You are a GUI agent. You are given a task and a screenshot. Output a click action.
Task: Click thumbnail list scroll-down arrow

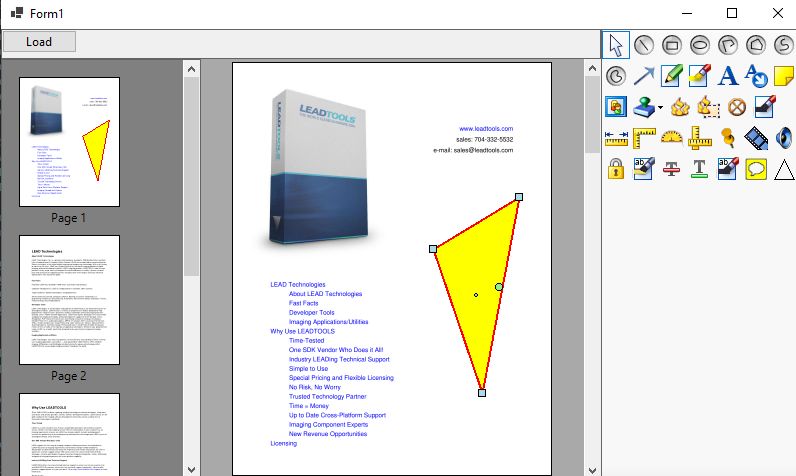click(x=191, y=469)
